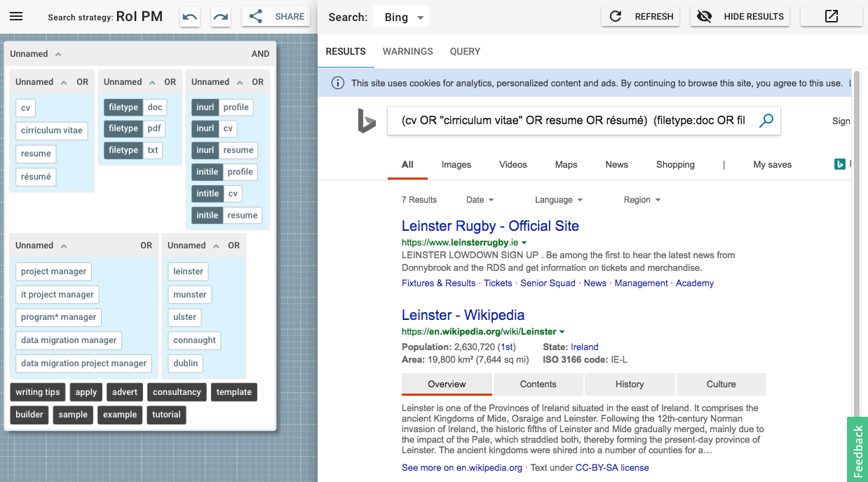Select the 'it project manager' chip

coord(57,295)
